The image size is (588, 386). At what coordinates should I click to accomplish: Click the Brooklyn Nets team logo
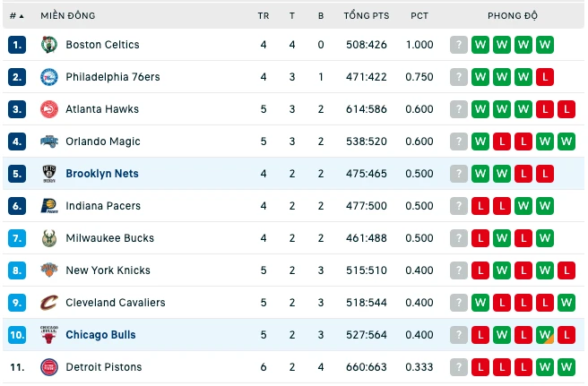pyautogui.click(x=49, y=174)
